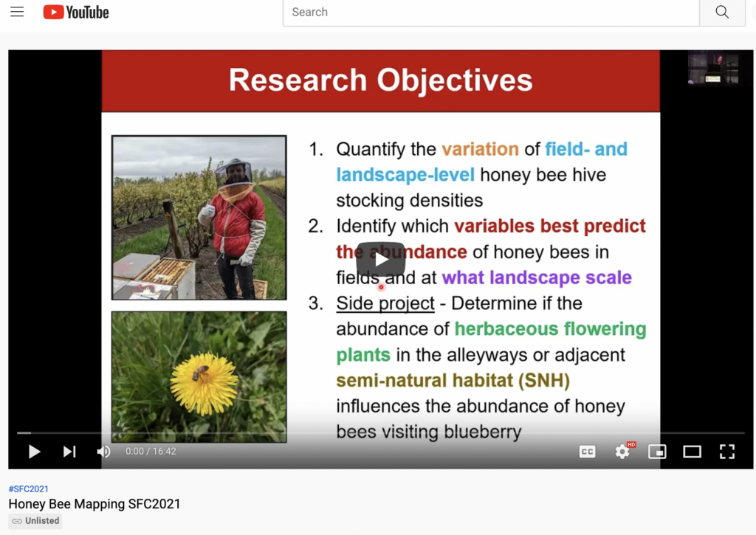756x535 pixels.
Task: Click the video title Honey Bee Mapping SFC2021
Action: [95, 504]
